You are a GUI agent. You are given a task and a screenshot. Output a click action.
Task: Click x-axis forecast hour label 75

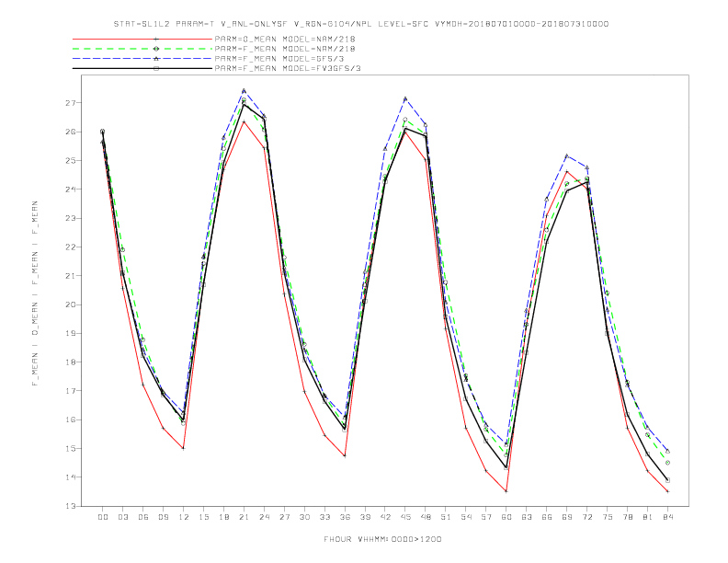point(608,517)
